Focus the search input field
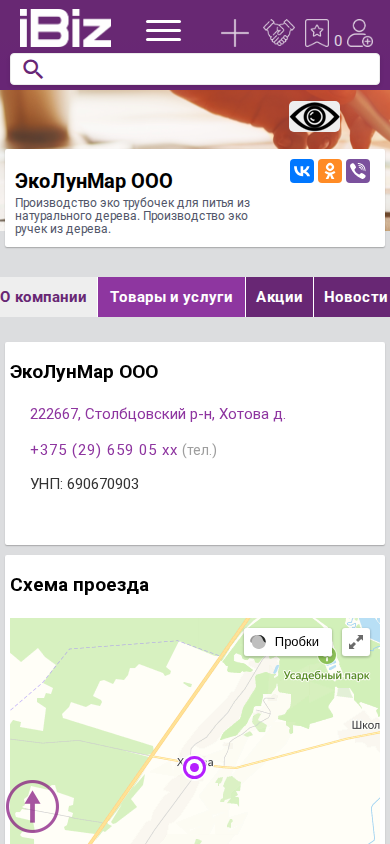The width and height of the screenshot is (390, 844). 195,69
